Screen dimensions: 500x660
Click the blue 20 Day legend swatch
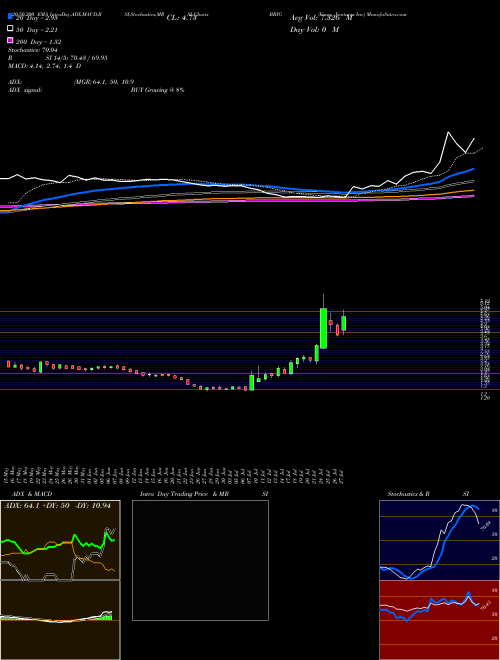[10, 17]
